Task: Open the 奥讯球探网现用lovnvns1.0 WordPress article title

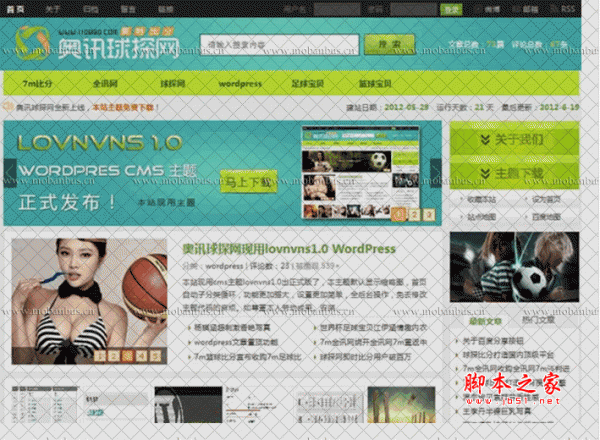Action: [x=289, y=249]
